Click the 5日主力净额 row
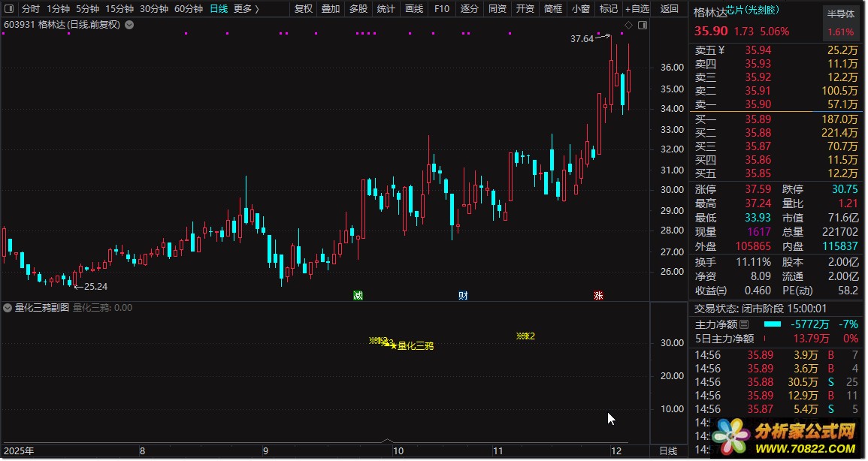The width and height of the screenshot is (868, 461). 776,339
